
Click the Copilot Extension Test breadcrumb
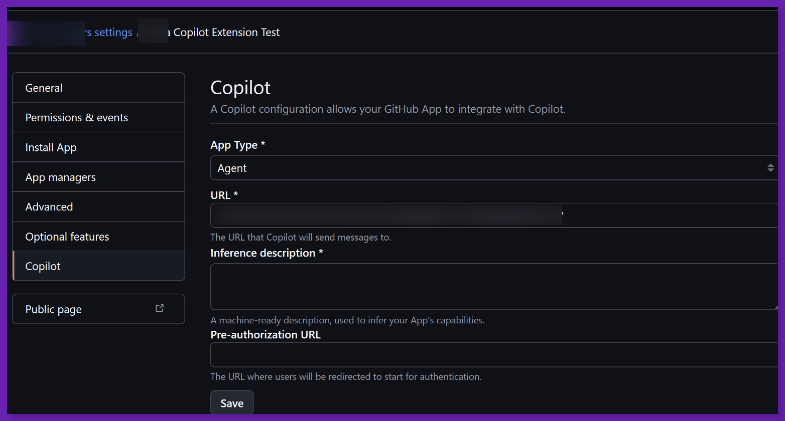point(226,32)
